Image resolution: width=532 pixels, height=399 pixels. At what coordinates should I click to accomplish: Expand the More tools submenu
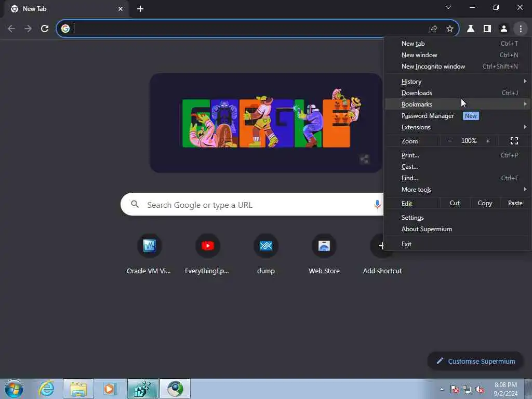pos(458,190)
